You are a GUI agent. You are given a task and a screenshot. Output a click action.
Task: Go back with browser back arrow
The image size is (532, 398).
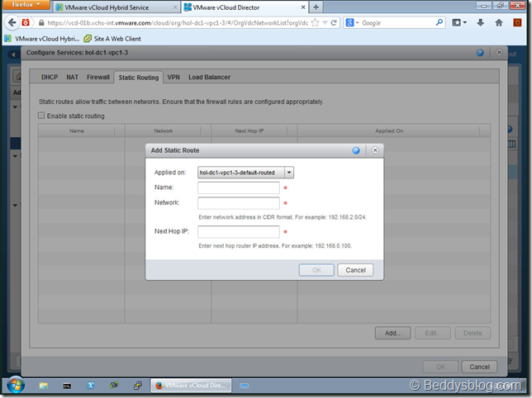12,23
